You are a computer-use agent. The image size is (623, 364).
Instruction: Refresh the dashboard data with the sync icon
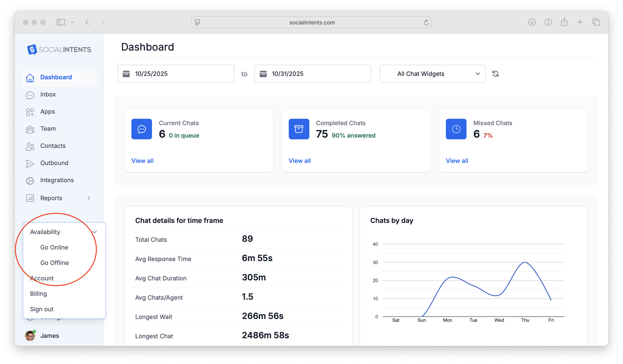495,74
